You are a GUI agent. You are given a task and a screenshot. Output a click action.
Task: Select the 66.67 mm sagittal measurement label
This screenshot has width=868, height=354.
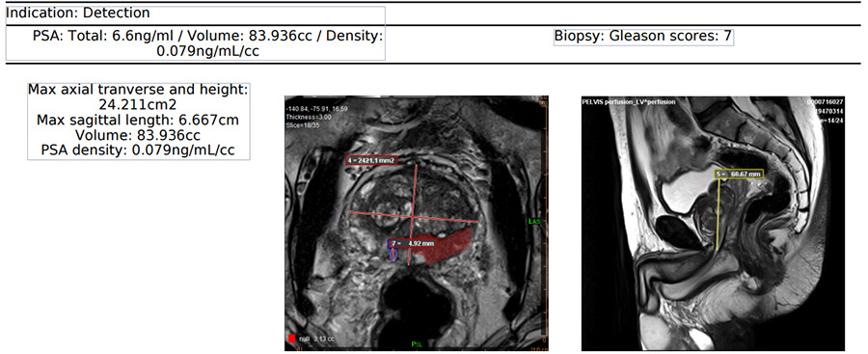pyautogui.click(x=739, y=174)
